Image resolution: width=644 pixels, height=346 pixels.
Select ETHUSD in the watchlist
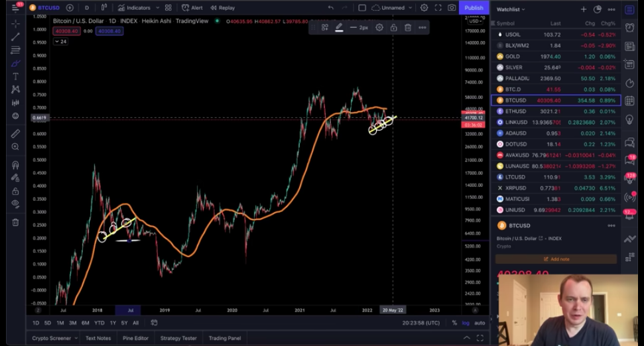(x=556, y=111)
